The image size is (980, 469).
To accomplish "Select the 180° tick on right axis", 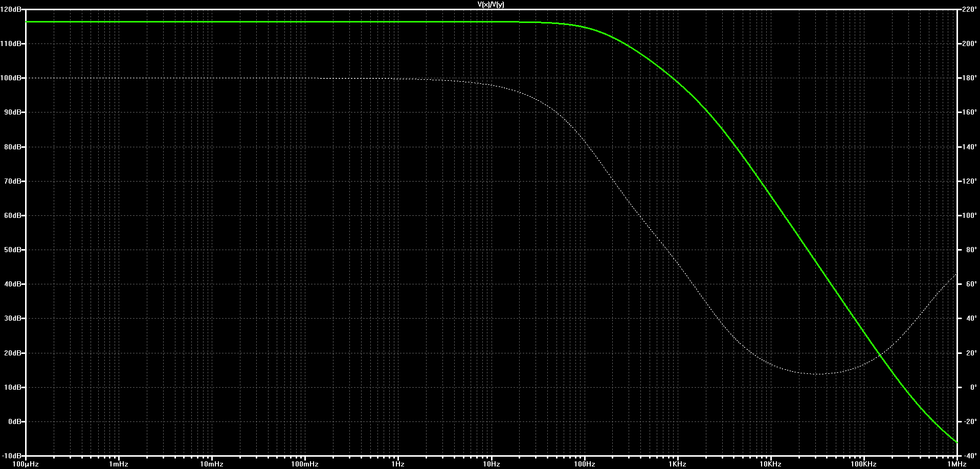I will [969, 78].
